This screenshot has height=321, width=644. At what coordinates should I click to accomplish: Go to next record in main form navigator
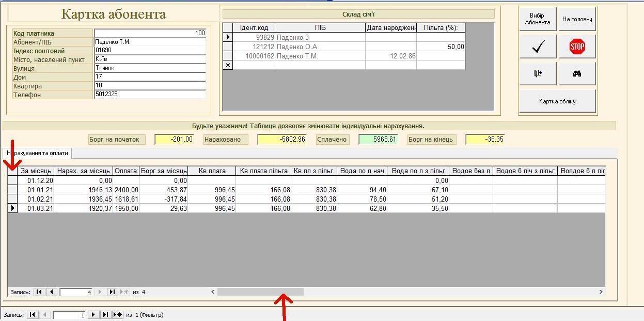[93, 314]
